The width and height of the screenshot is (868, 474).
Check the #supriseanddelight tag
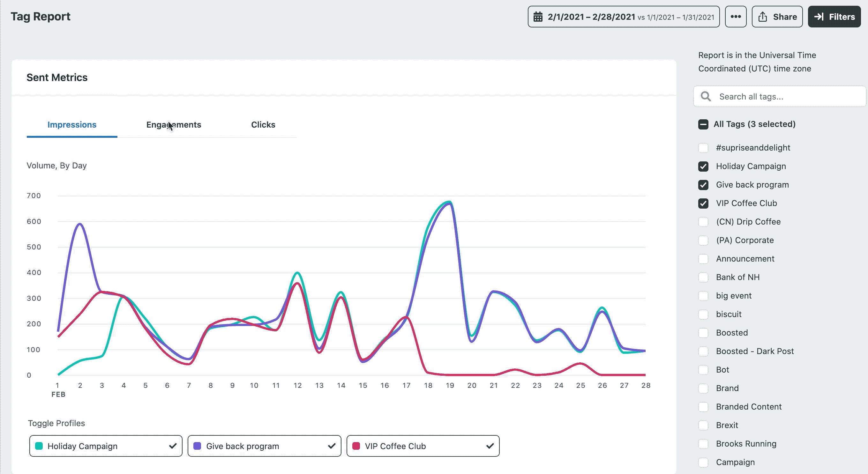703,148
